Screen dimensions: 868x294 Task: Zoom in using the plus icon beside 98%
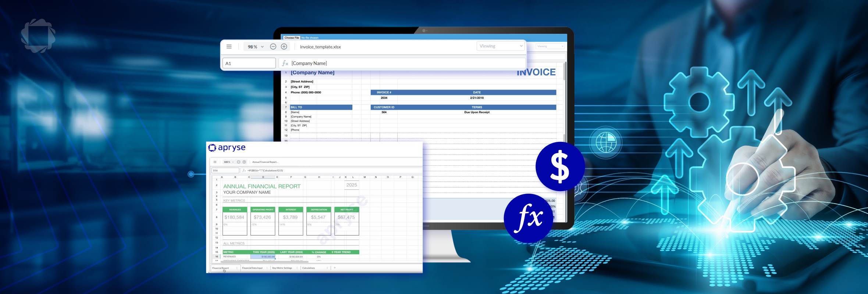coord(284,47)
